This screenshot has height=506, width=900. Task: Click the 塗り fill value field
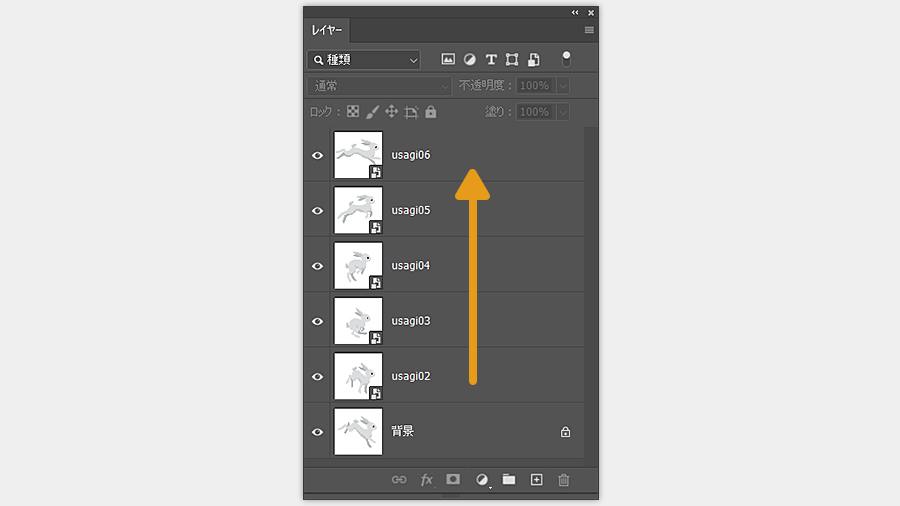coord(535,112)
